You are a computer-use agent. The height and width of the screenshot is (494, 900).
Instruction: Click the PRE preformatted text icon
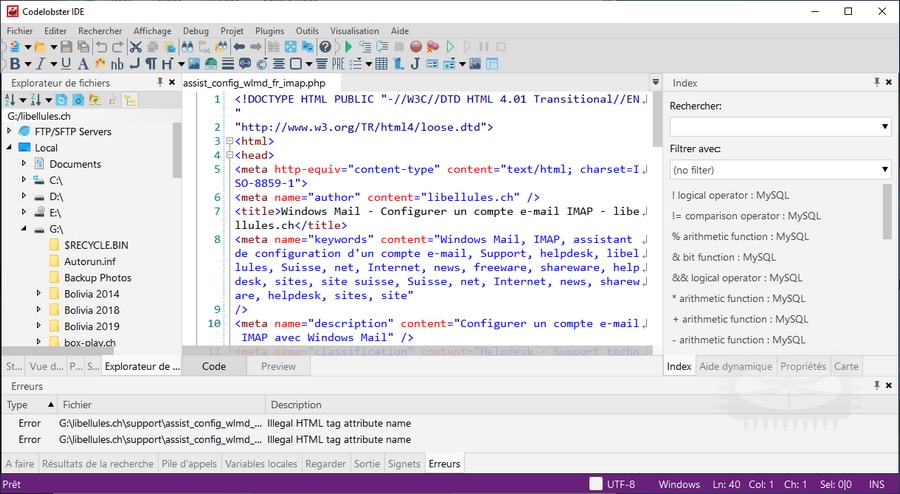[x=339, y=64]
